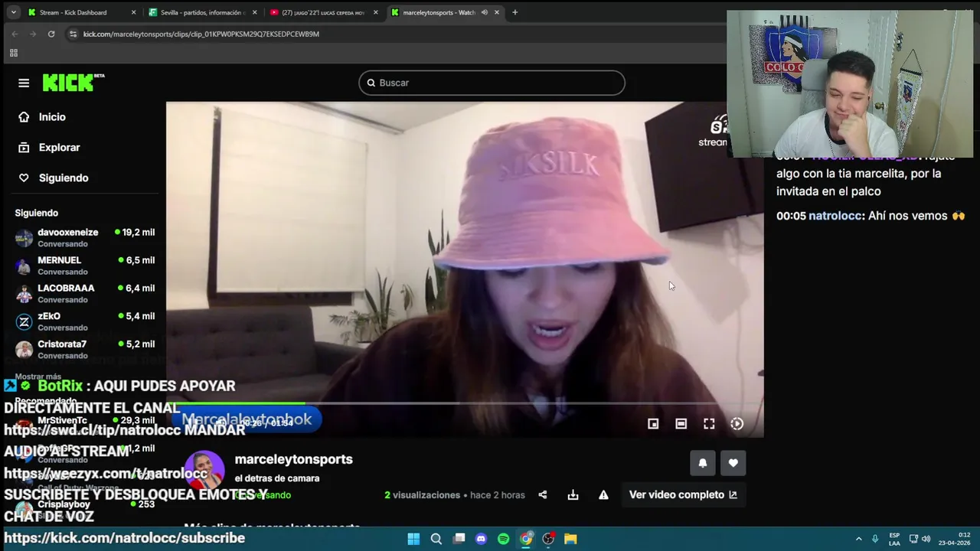
Task: Open Task View on taskbar
Action: [x=459, y=539]
